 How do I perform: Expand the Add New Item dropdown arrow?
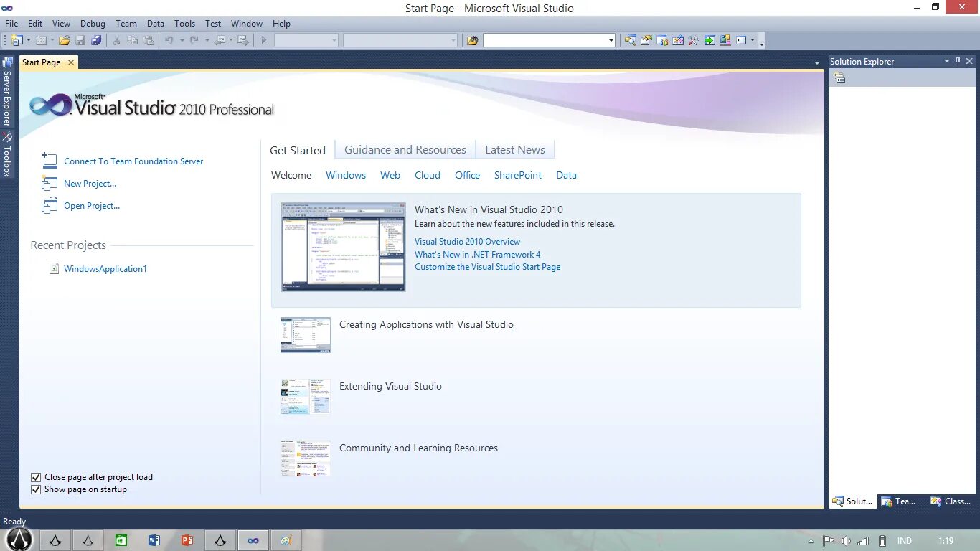(x=52, y=40)
